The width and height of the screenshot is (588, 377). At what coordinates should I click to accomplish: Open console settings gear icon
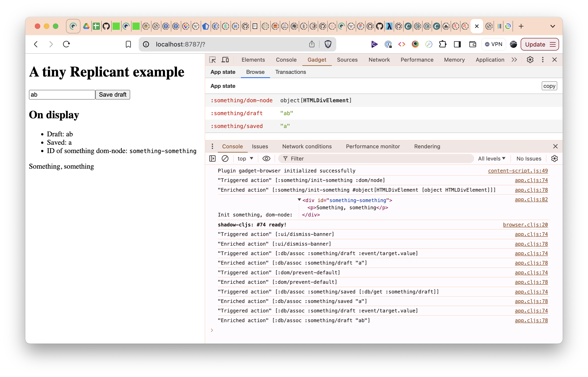coord(554,159)
